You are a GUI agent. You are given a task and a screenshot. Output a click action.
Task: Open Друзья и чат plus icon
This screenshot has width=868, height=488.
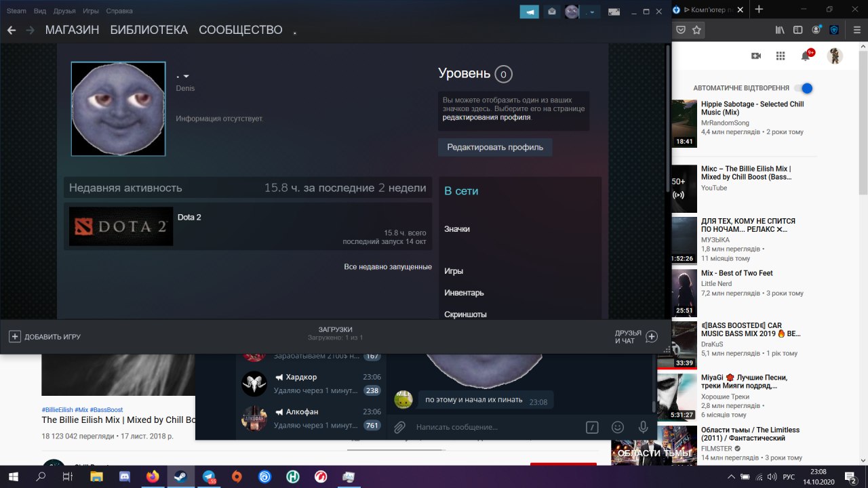652,336
